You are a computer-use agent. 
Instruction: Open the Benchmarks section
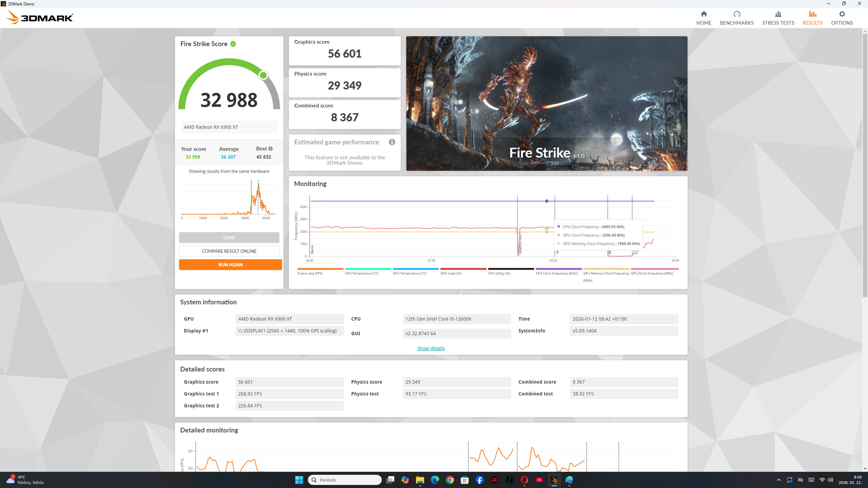pos(736,18)
